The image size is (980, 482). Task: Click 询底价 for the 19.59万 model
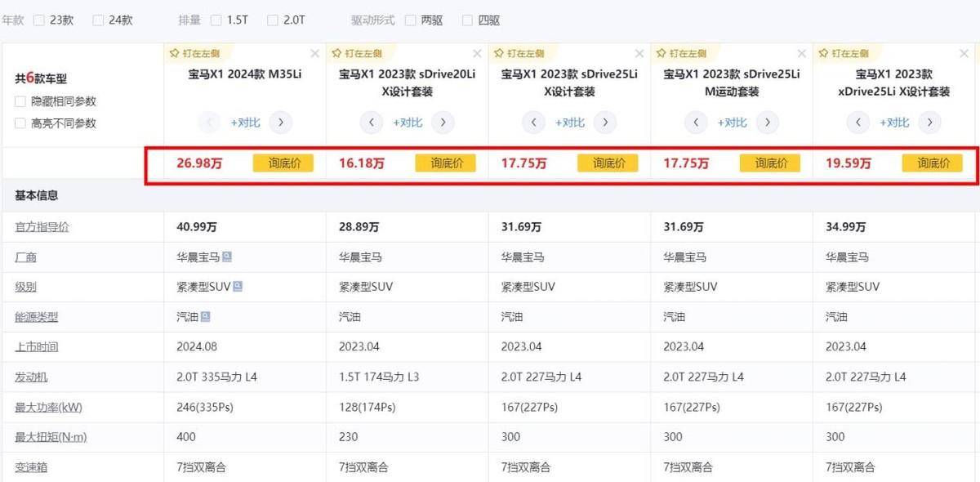pos(933,163)
